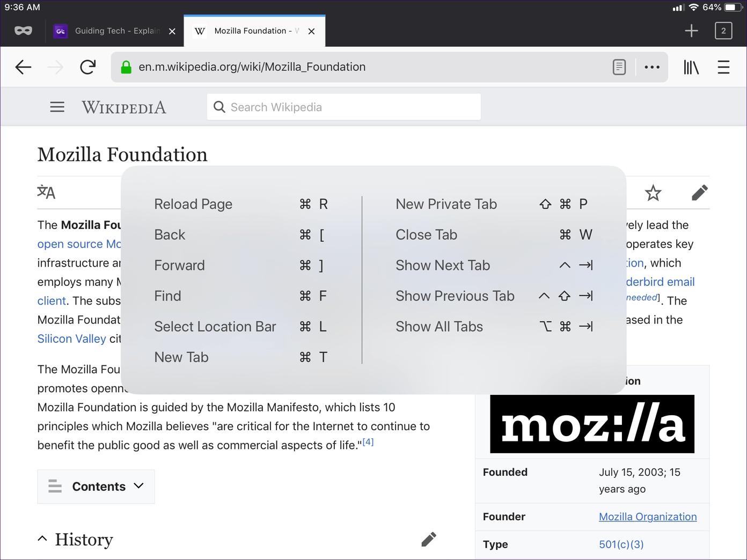747x560 pixels.
Task: Enable reader view from the address bar
Action: 619,67
